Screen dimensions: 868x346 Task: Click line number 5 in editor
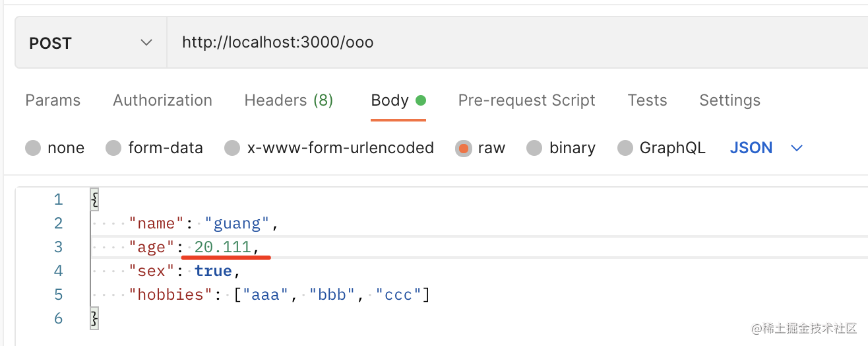coord(58,294)
